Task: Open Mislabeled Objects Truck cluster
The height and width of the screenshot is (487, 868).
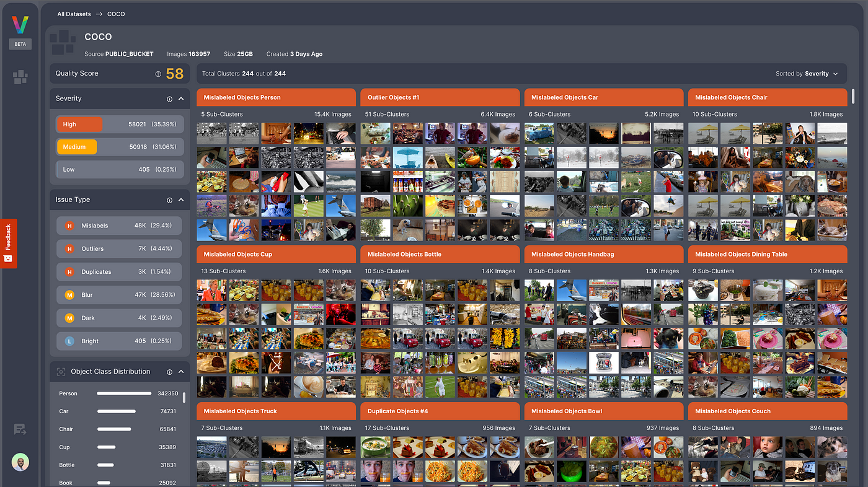Action: (276, 411)
